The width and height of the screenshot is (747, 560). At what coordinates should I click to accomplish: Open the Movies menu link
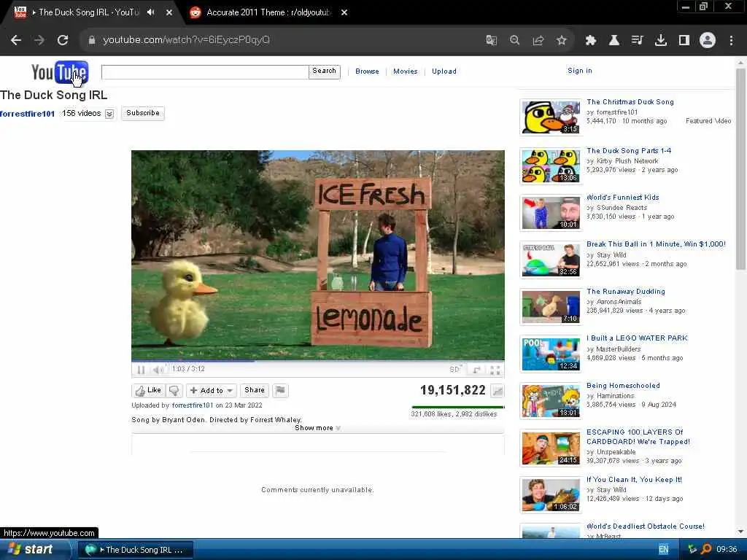[405, 71]
